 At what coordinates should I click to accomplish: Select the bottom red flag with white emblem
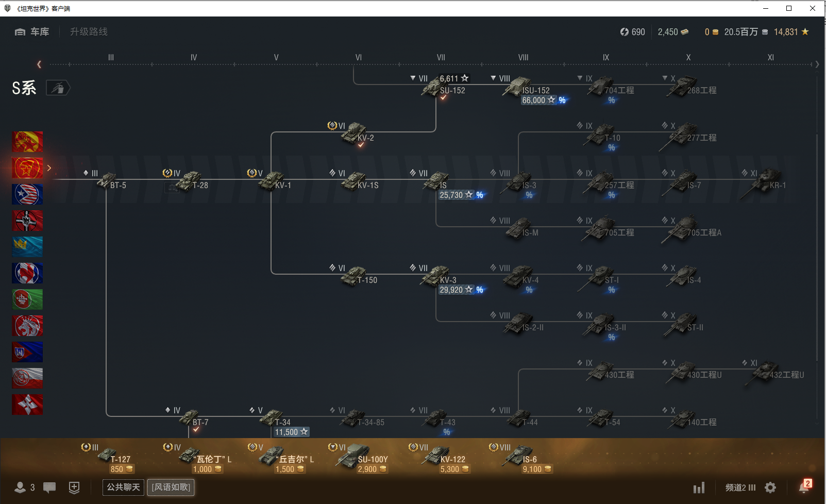[x=27, y=405]
